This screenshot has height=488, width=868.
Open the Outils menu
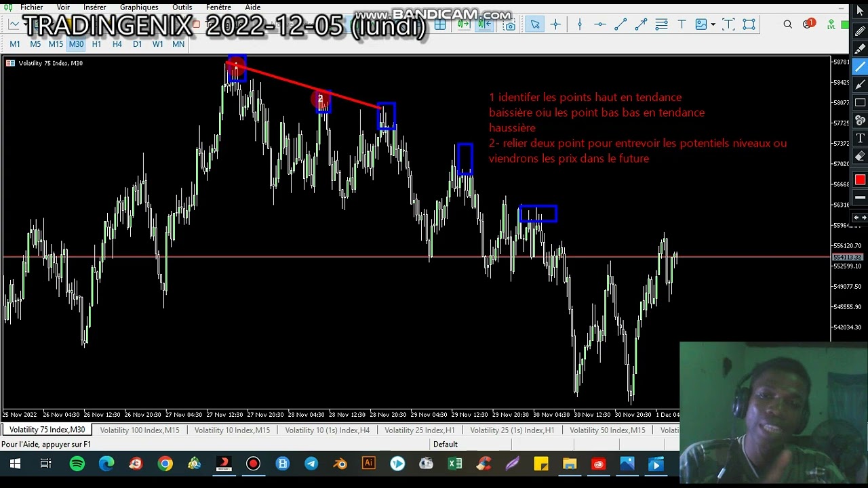[x=182, y=7]
